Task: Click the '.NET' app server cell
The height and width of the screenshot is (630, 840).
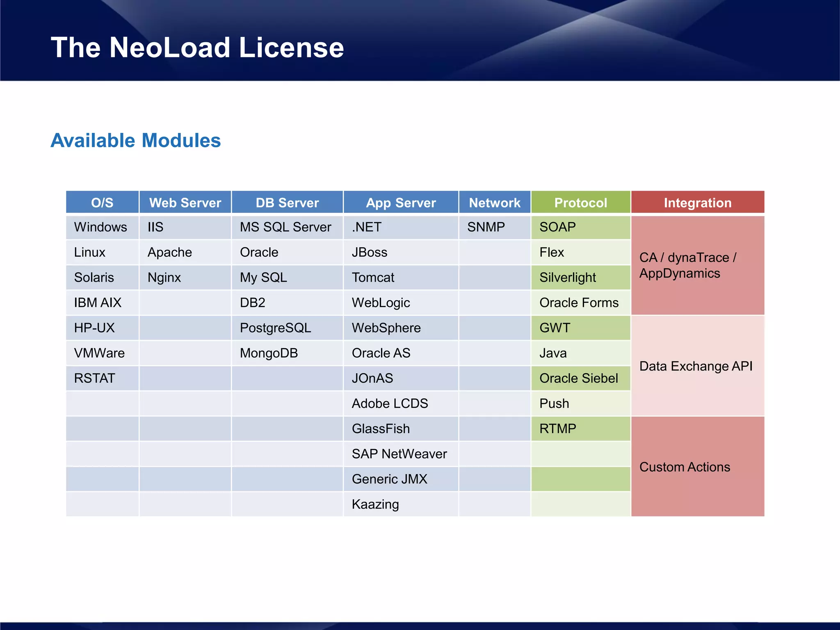Action: coord(401,227)
